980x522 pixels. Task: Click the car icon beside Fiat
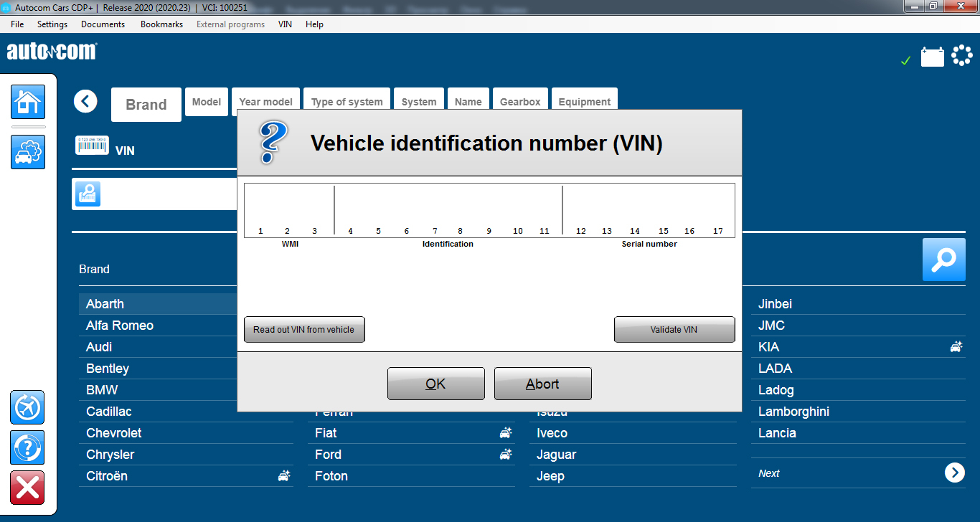click(506, 433)
